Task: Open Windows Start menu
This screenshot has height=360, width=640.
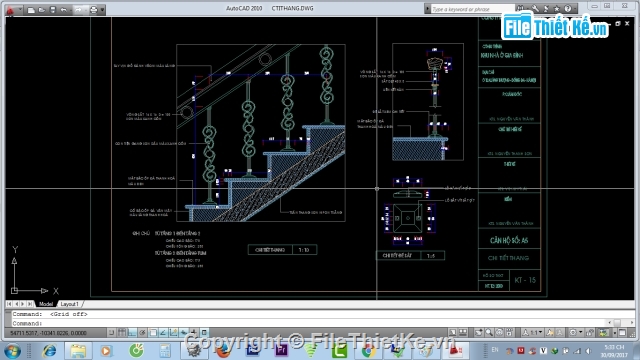Action: point(12,351)
